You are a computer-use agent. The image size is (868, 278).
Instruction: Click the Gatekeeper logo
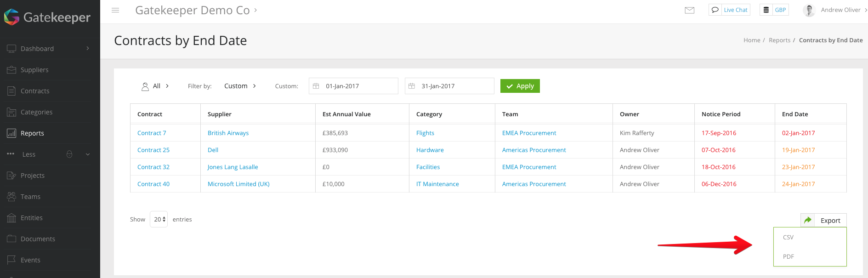point(47,17)
